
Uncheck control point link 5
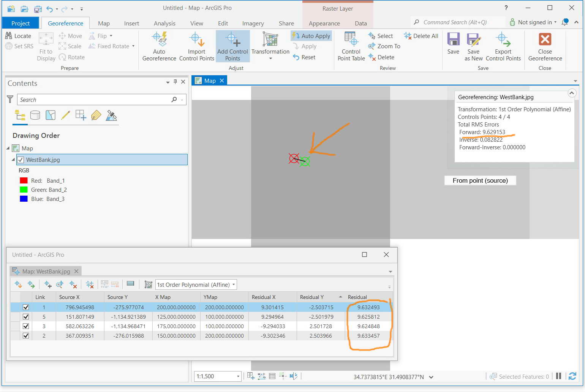[x=26, y=316]
